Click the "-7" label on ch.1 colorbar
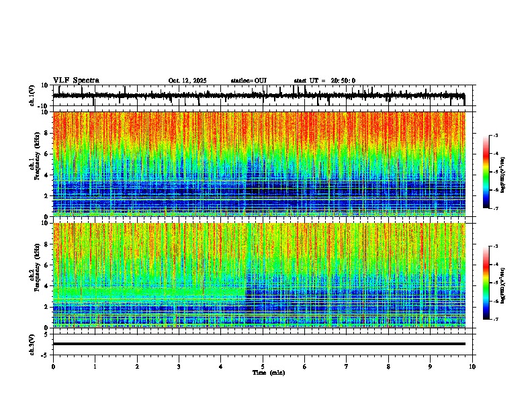Image resolution: width=532 pixels, height=411 pixels. 495,208
